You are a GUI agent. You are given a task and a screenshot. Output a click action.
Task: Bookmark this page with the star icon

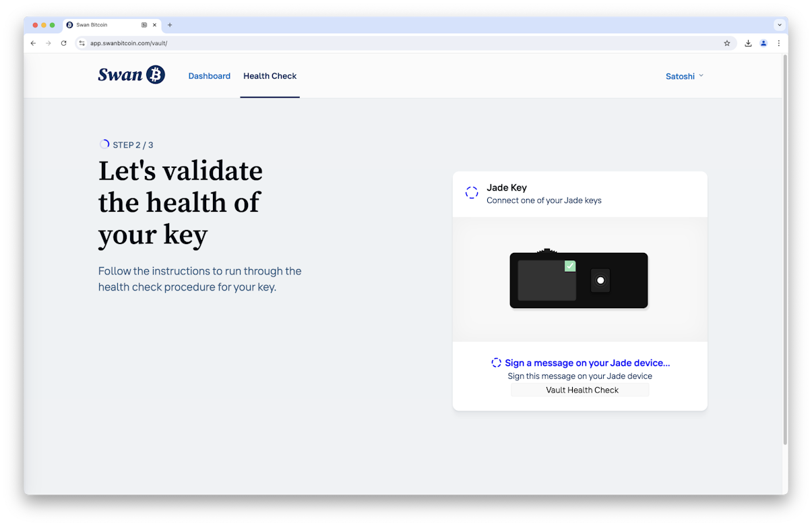pyautogui.click(x=727, y=43)
